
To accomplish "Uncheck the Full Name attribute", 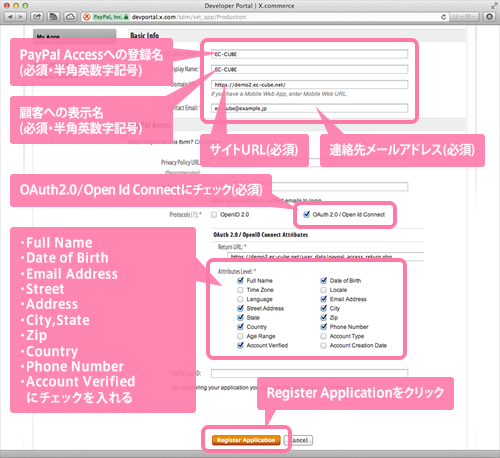I will point(240,280).
